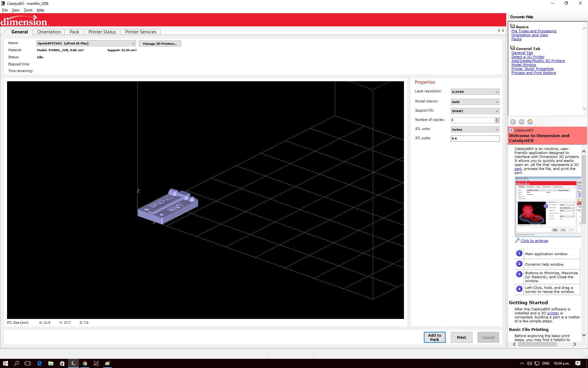Switch to the Printer Services tab
Image resolution: width=588 pixels, height=368 pixels.
coord(141,32)
